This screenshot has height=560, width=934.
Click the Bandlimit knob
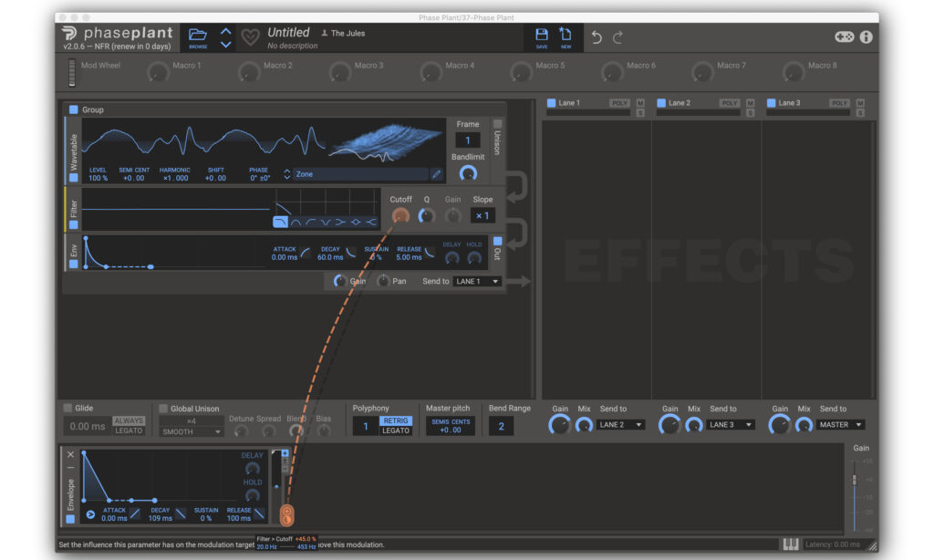pyautogui.click(x=468, y=173)
